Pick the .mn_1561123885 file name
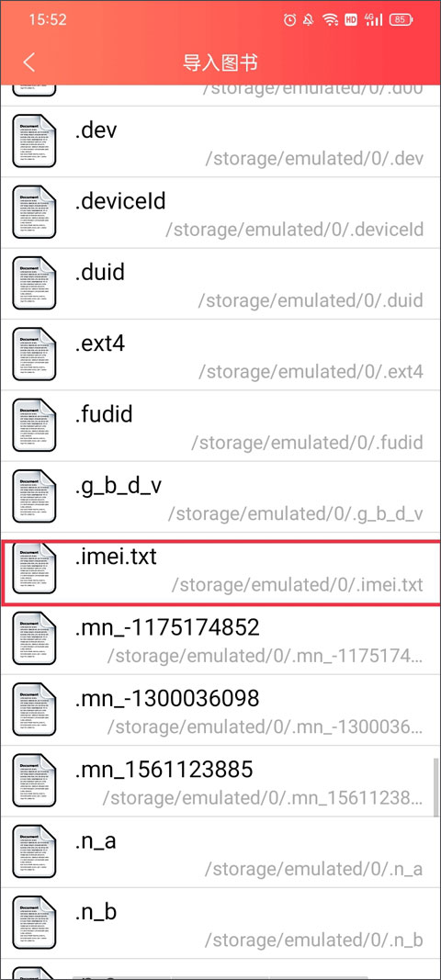441x980 pixels. click(164, 770)
